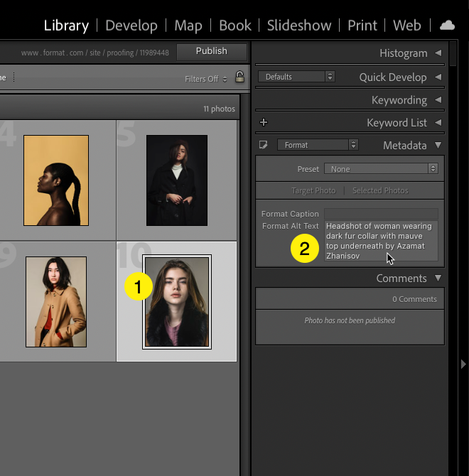Open the Filters Off dropdown

tap(206, 79)
